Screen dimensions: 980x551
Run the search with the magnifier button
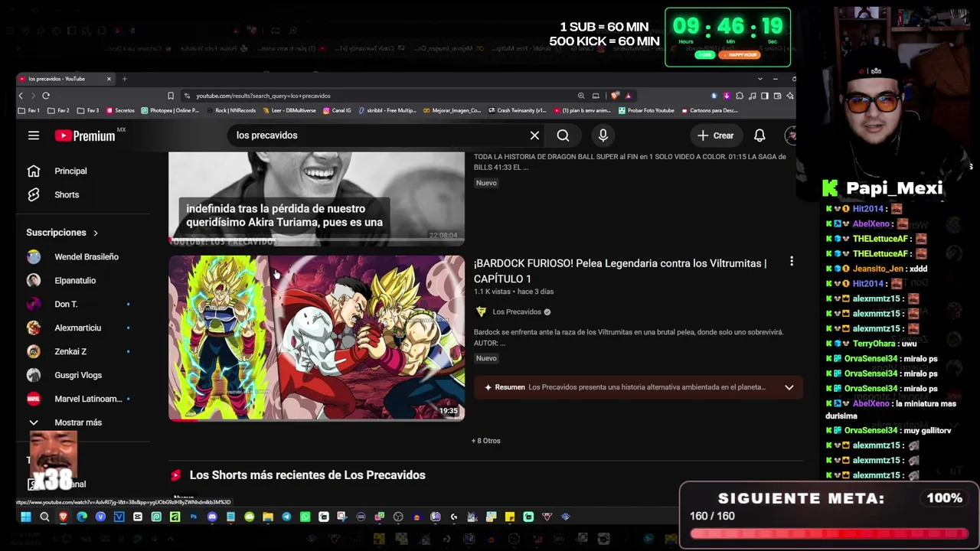pos(563,135)
